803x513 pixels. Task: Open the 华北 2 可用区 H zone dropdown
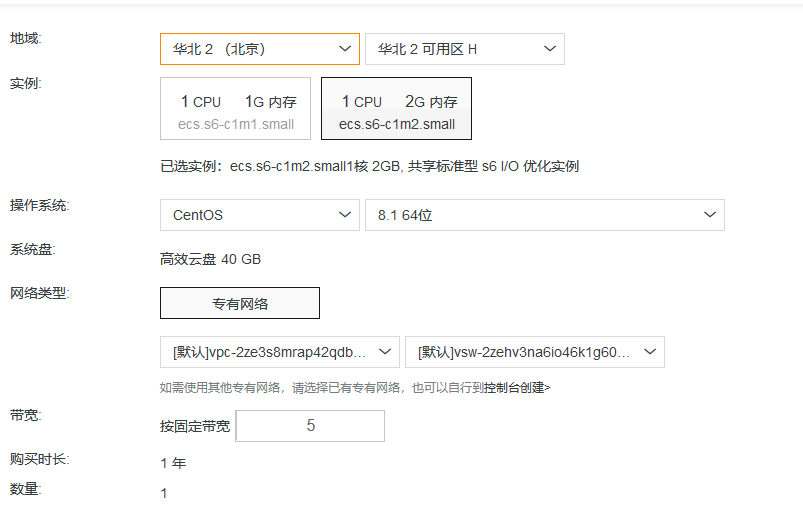(464, 49)
